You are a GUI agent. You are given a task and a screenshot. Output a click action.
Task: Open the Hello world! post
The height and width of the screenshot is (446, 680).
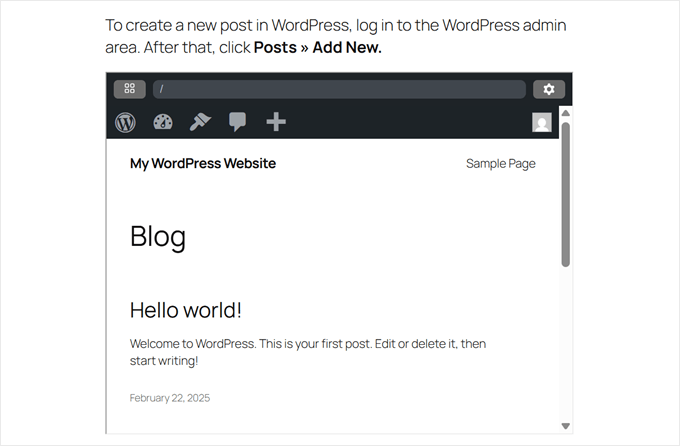tap(186, 310)
